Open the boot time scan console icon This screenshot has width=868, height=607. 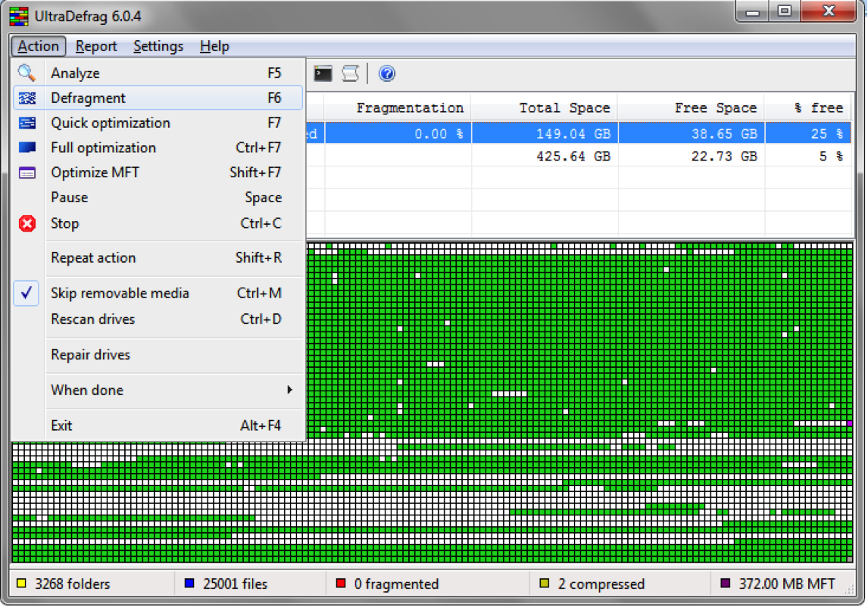coord(323,73)
